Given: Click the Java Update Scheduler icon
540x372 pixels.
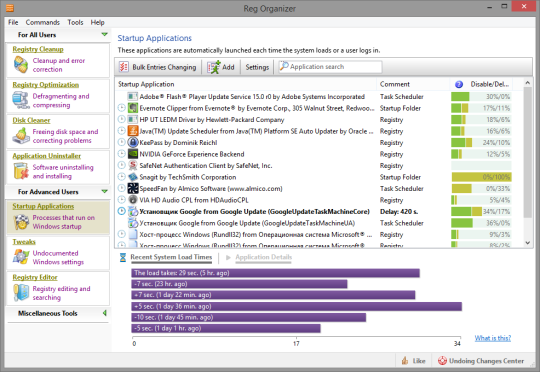Looking at the screenshot, I should pos(133,131).
